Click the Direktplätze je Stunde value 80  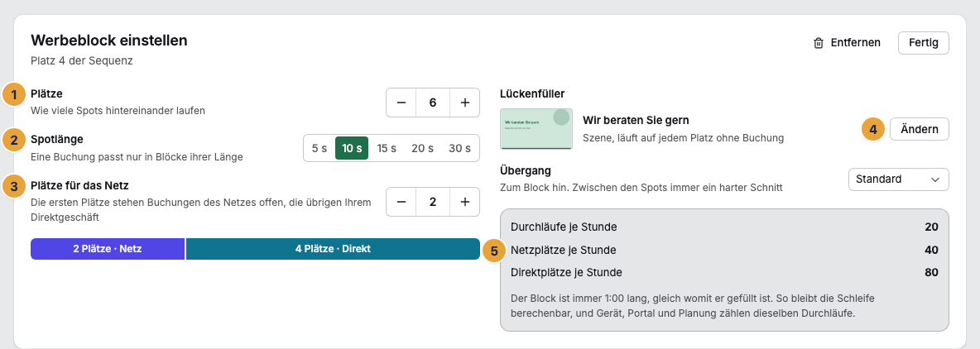[931, 272]
